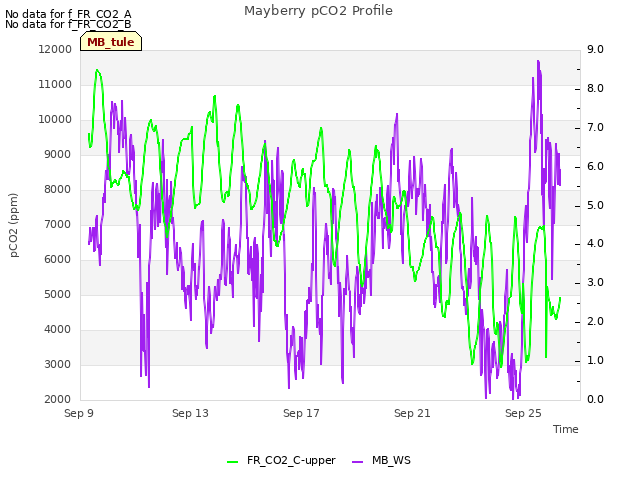Click the 'No data for f_FR_CO2_B' message
Viewport: 640px width, 480px height.
tap(68, 24)
